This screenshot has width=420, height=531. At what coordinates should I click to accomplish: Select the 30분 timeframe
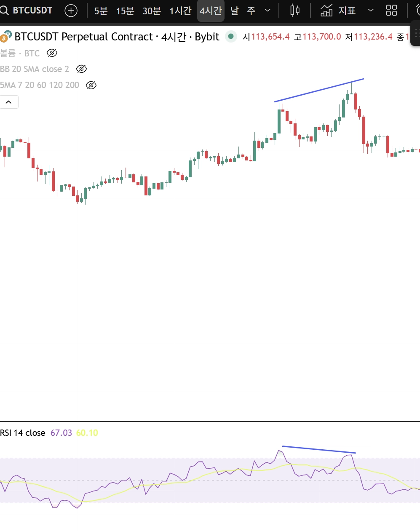point(152,11)
